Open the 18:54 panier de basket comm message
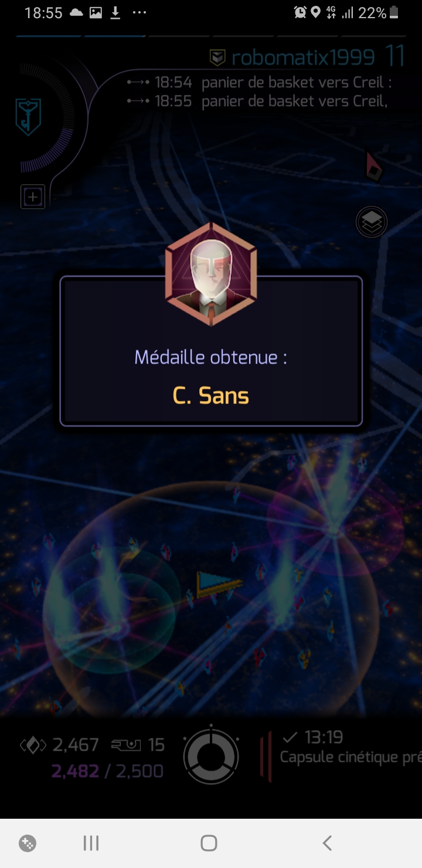The image size is (422, 868). point(259,83)
